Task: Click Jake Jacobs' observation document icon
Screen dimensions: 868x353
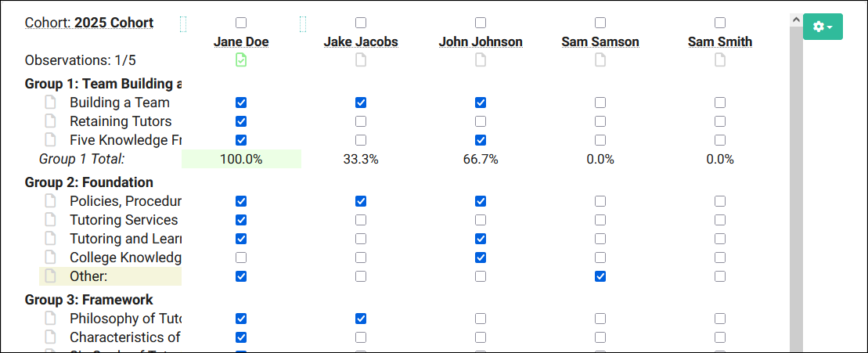Action: pos(361,60)
